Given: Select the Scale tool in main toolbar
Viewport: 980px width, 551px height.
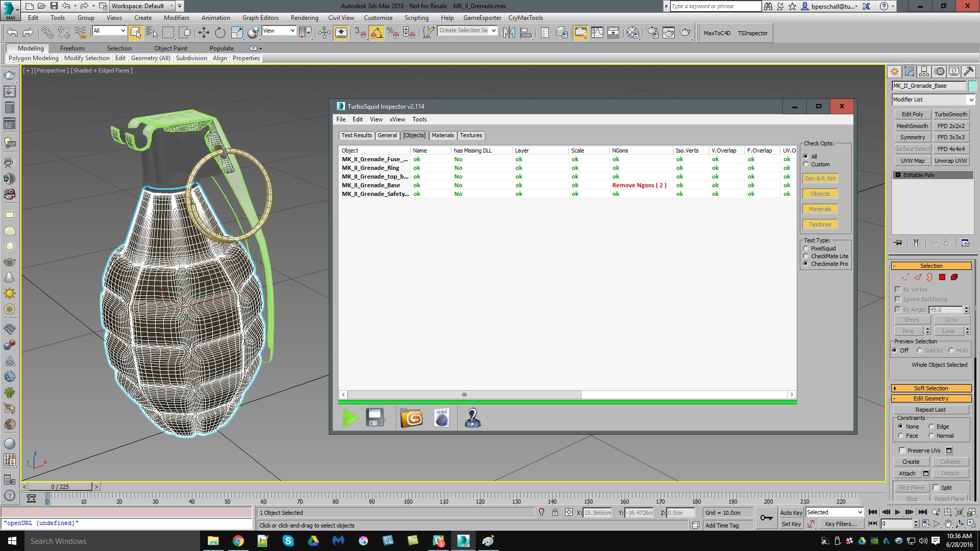Looking at the screenshot, I should click(x=237, y=33).
